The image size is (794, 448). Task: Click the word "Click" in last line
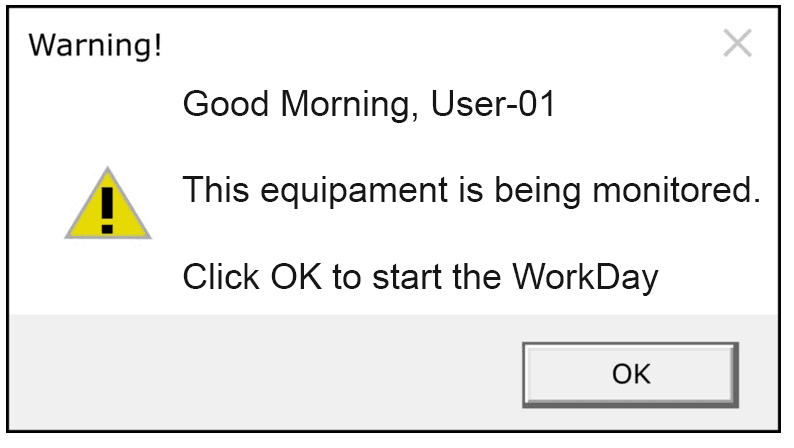221,276
